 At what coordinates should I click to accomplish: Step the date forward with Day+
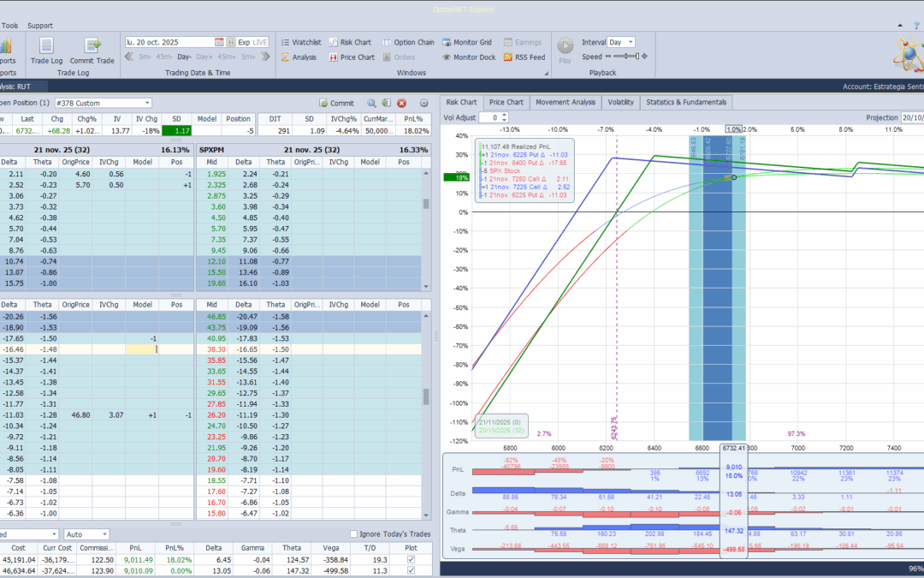pyautogui.click(x=204, y=57)
